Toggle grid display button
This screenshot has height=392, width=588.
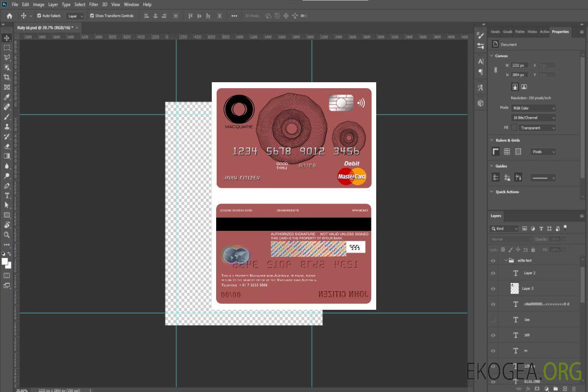pyautogui.click(x=507, y=151)
